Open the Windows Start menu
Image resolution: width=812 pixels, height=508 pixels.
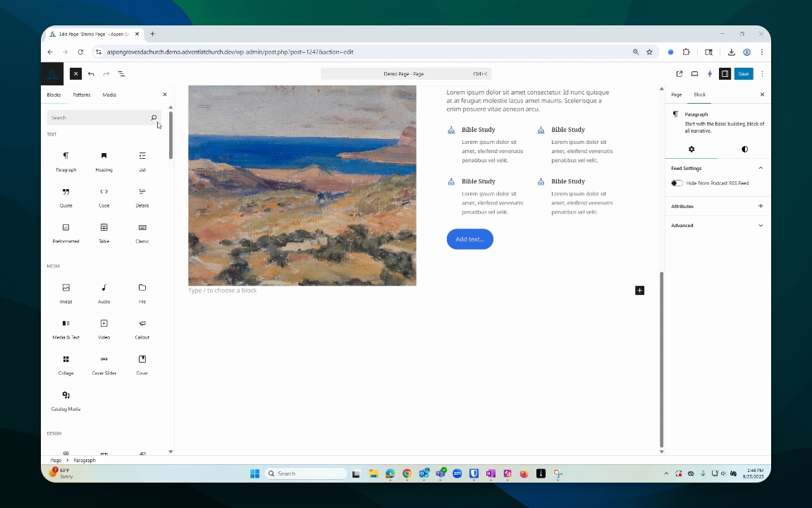pyautogui.click(x=254, y=473)
